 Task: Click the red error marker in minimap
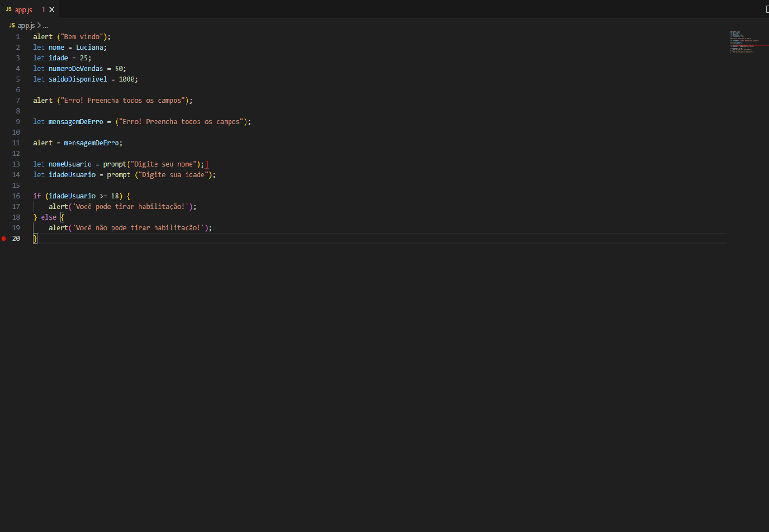[x=749, y=45]
